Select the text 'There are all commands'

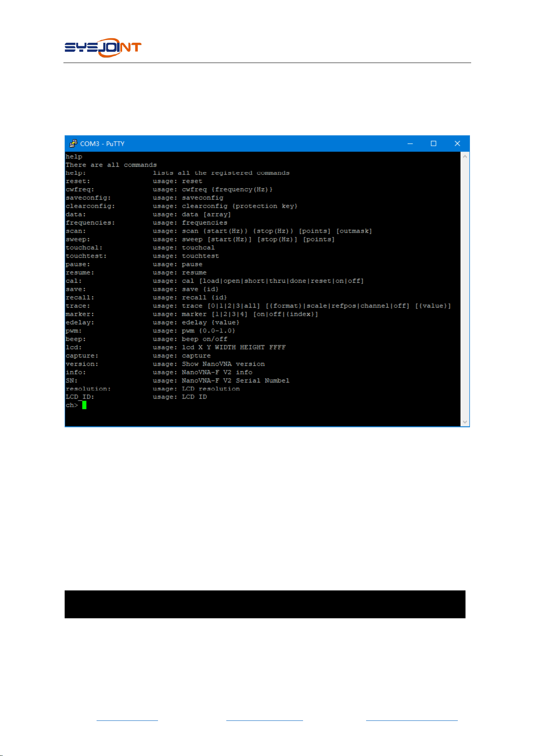[111, 165]
